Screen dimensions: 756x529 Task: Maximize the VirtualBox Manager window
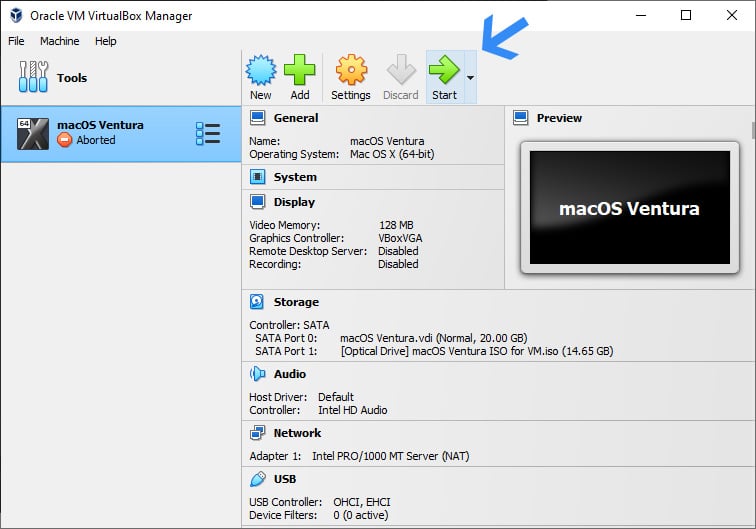pos(686,15)
